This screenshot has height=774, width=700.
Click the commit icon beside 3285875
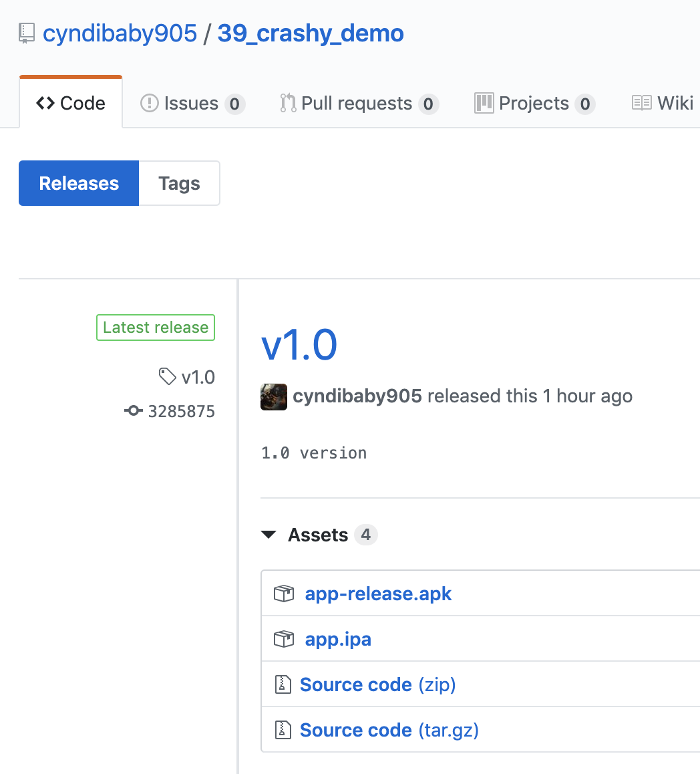pyautogui.click(x=134, y=411)
